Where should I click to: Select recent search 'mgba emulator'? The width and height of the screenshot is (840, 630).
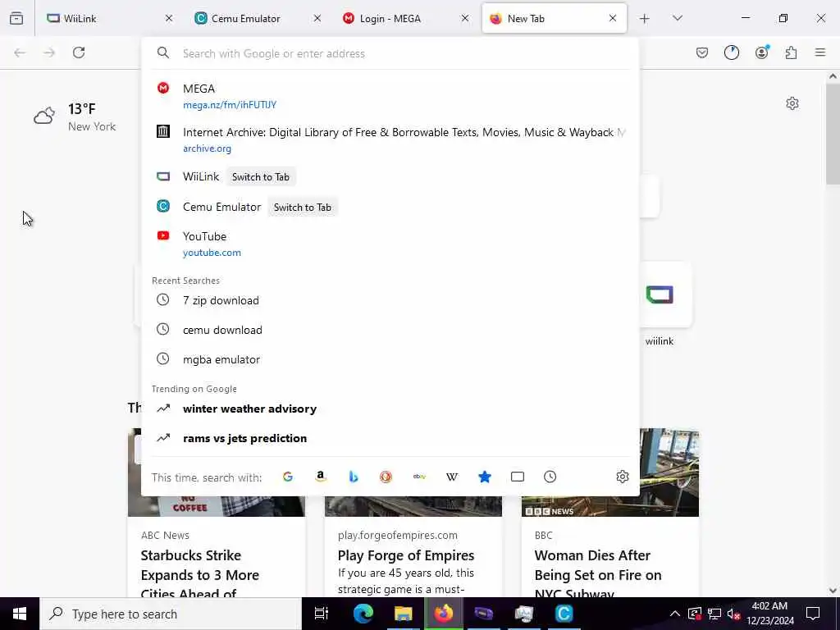pyautogui.click(x=390, y=359)
